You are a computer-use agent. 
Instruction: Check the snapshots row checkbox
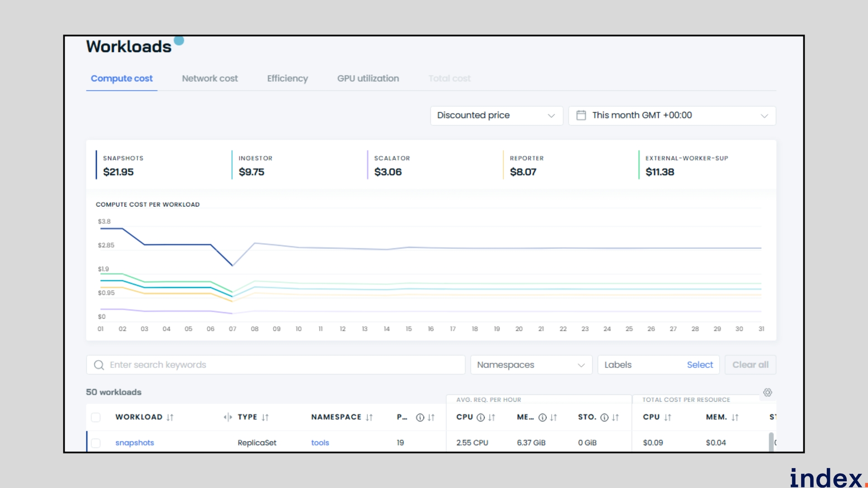pos(96,443)
